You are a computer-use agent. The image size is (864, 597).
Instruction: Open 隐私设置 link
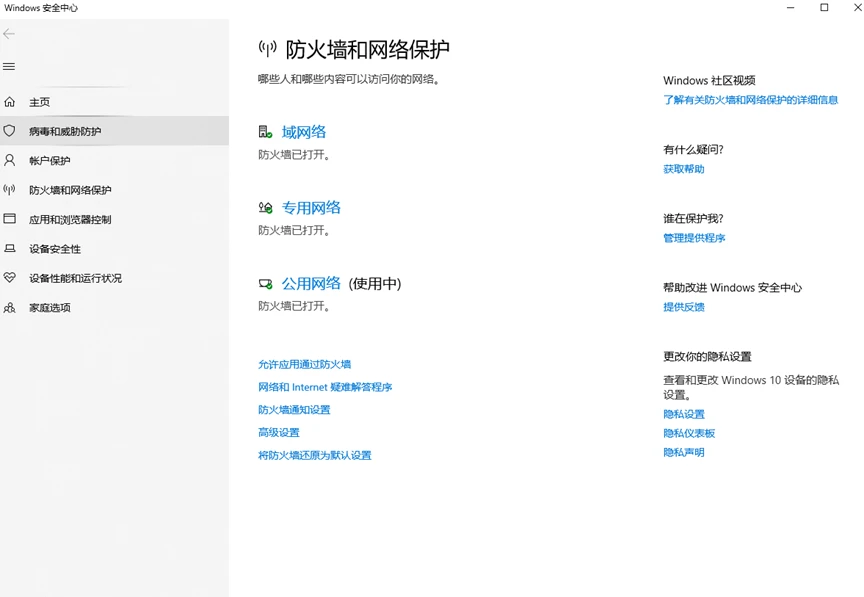[684, 414]
